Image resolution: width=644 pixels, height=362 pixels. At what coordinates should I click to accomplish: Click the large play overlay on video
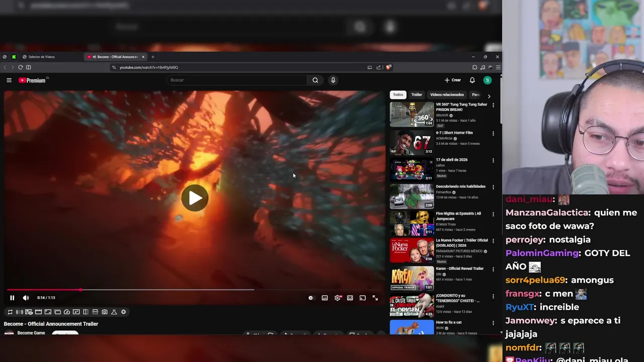[x=195, y=198]
